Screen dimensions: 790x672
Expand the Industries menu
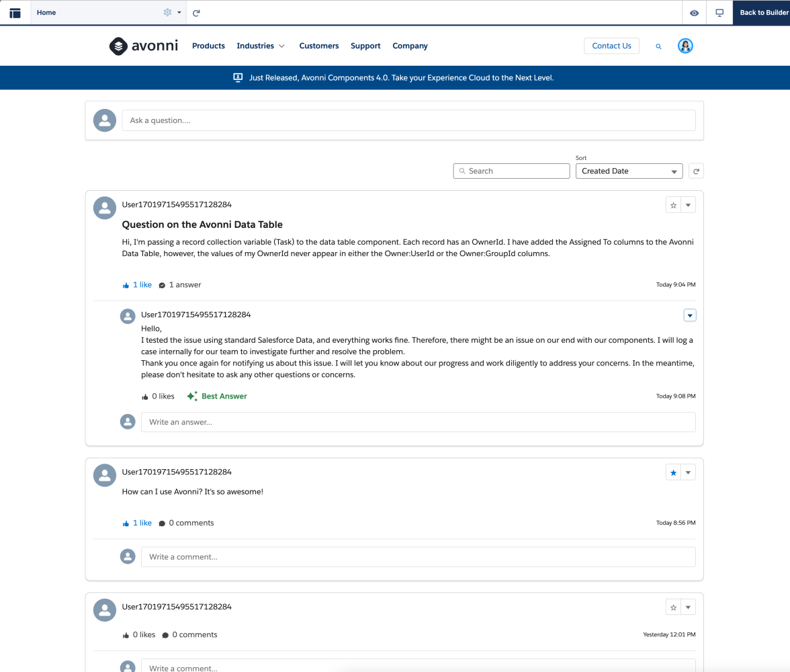(261, 46)
